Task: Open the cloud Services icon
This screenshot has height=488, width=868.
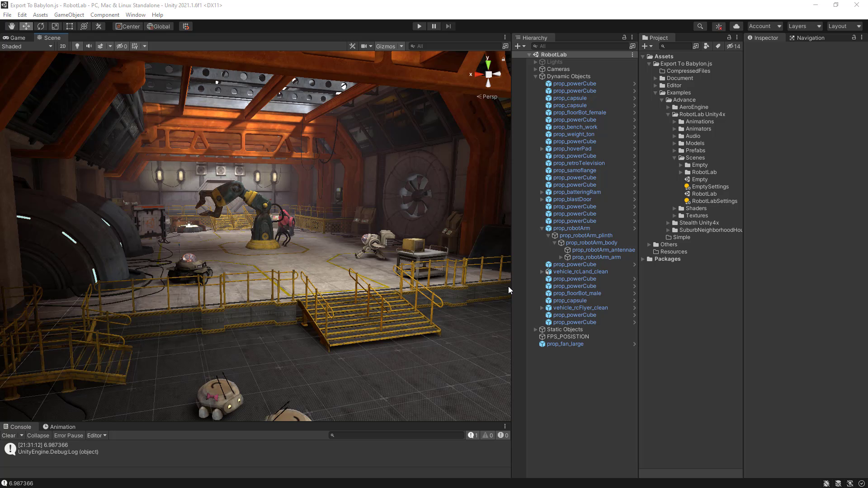Action: click(736, 26)
